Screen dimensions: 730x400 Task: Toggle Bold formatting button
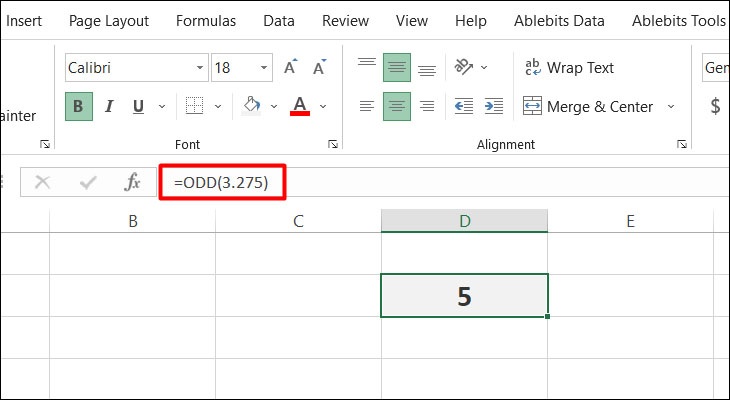tap(79, 106)
